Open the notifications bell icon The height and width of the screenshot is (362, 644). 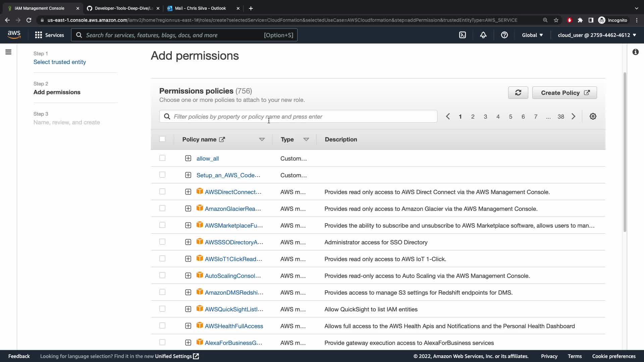483,35
